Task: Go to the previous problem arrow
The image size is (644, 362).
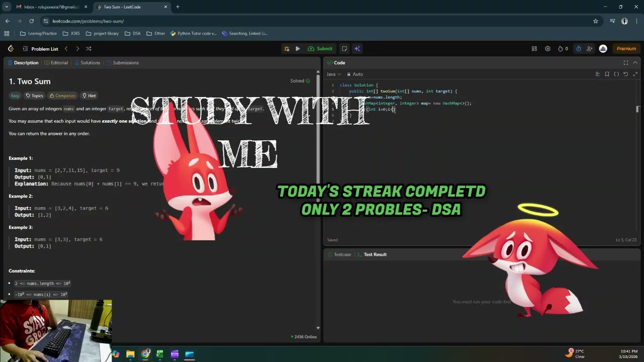Action: 66,49
